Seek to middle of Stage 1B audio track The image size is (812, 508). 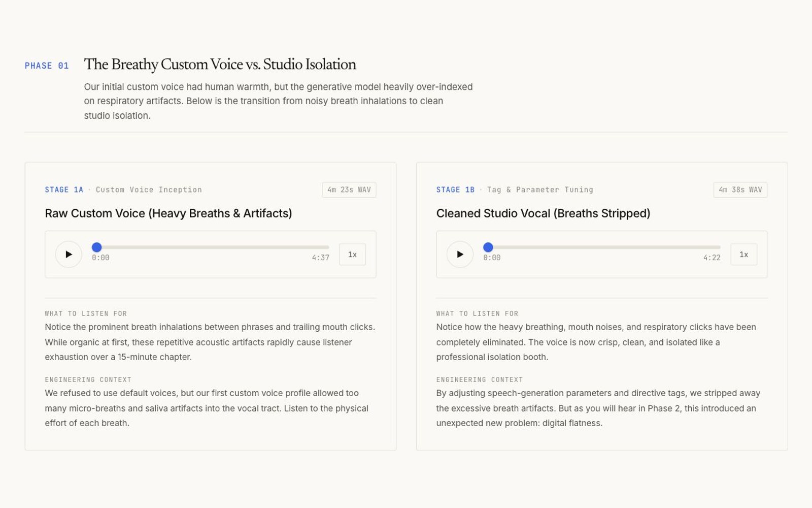[602, 247]
